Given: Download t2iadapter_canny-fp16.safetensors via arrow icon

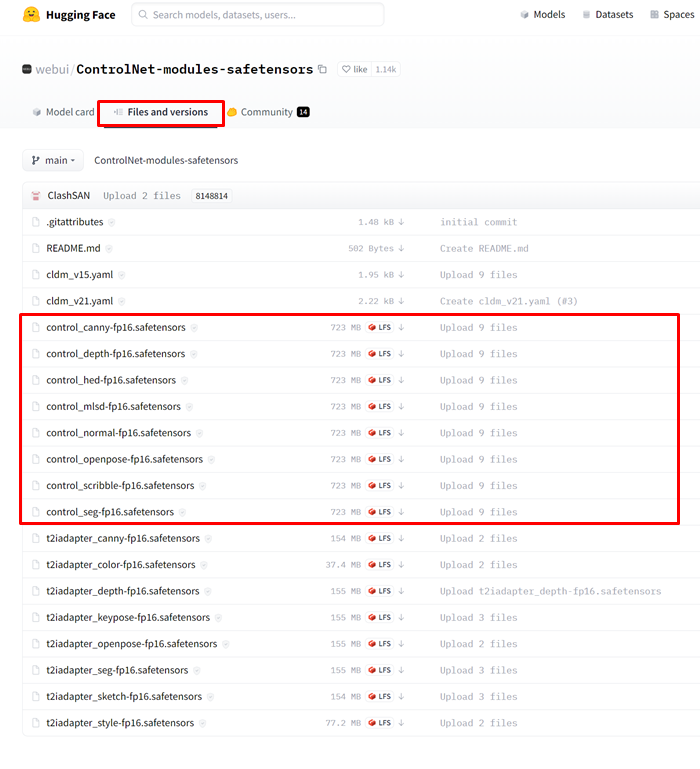Looking at the screenshot, I should pyautogui.click(x=401, y=538).
